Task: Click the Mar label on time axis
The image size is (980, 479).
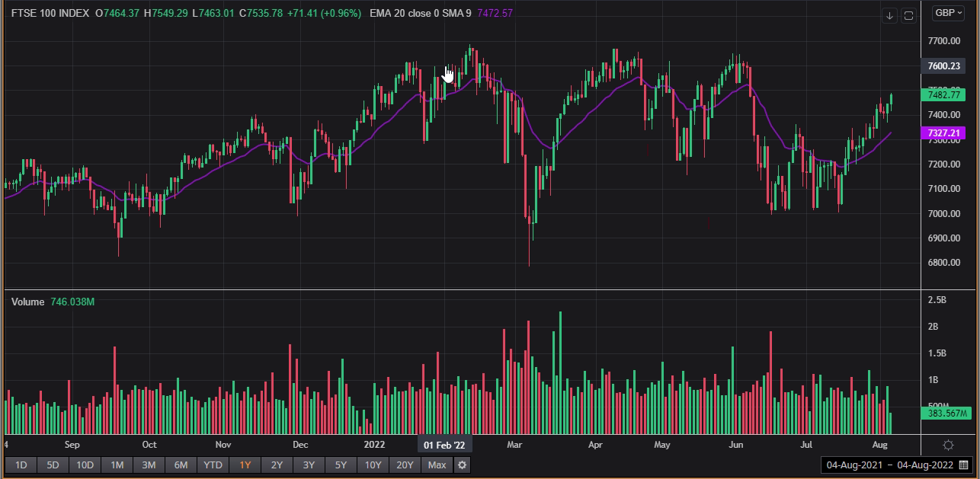Action: [x=514, y=444]
